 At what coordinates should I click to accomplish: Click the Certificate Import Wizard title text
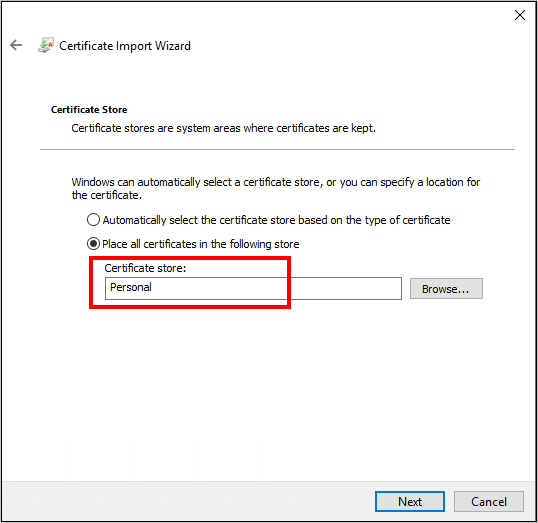(x=125, y=46)
